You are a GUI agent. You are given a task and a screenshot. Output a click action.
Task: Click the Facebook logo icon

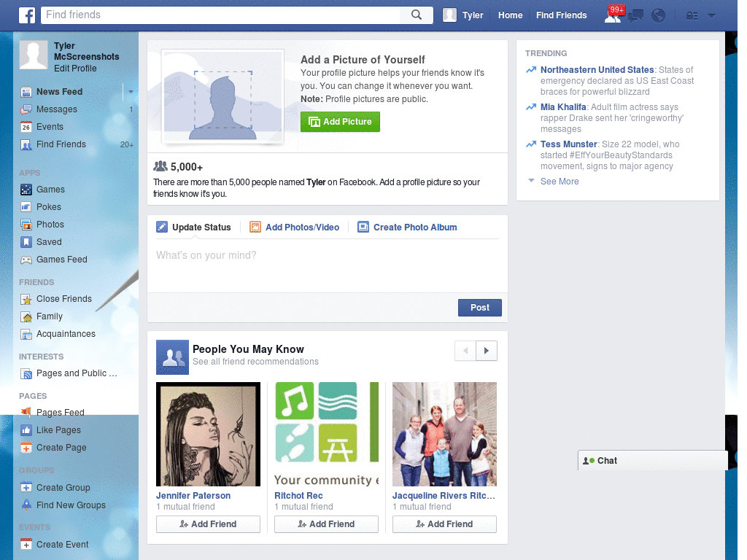(27, 15)
